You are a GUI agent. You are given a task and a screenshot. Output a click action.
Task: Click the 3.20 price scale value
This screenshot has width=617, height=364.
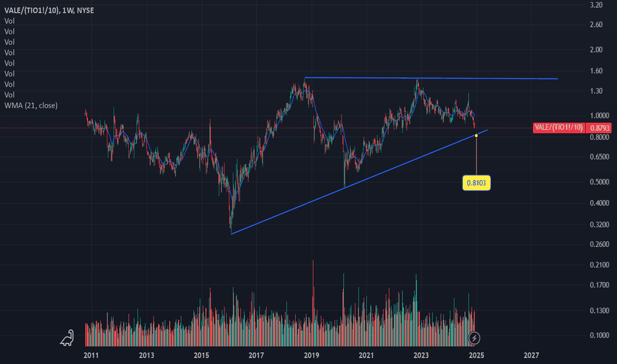point(596,5)
